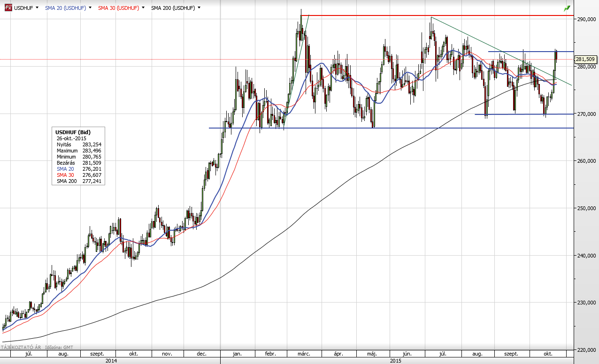Click the 281,509 current price tag on the price axis

click(585, 60)
